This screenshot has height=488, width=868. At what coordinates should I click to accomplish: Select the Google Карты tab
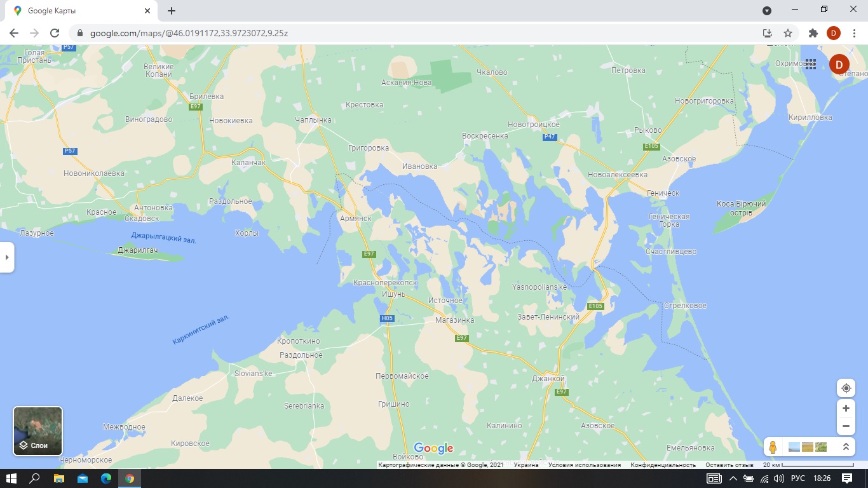83,11
